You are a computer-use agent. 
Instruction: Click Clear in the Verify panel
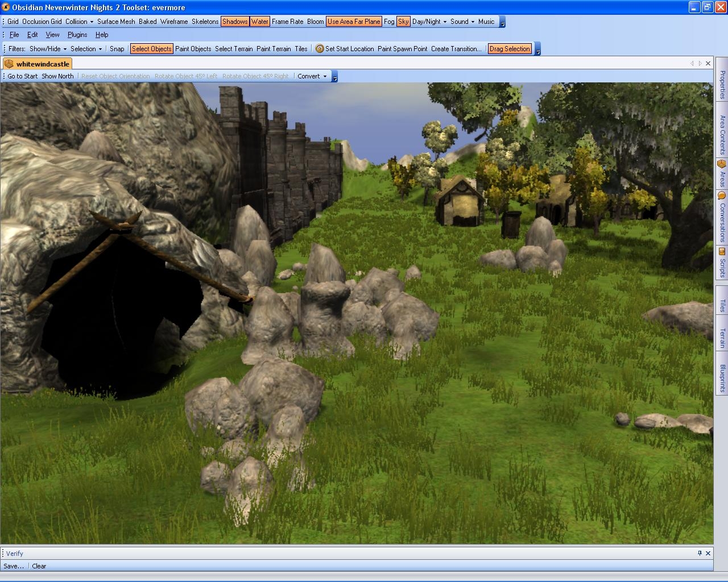[39, 566]
